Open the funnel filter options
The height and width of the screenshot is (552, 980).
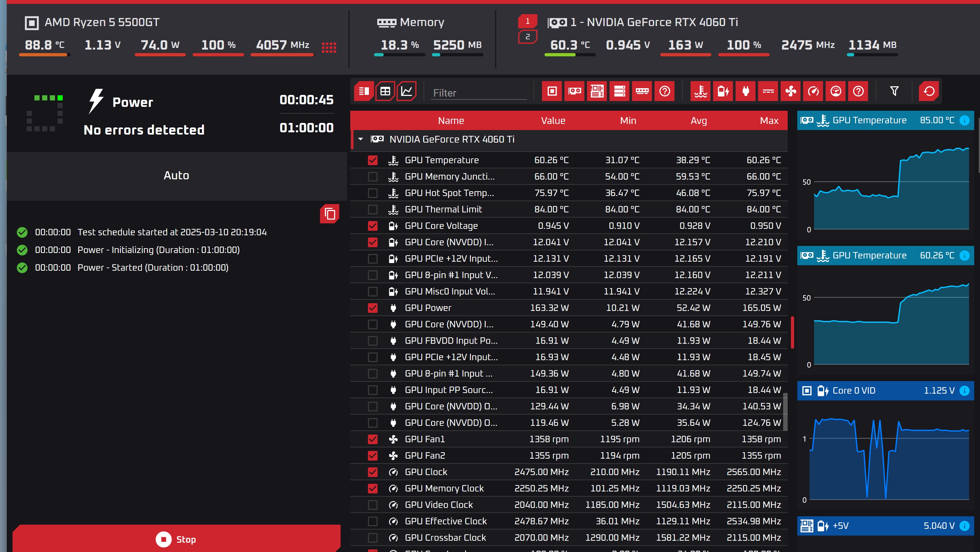point(894,91)
